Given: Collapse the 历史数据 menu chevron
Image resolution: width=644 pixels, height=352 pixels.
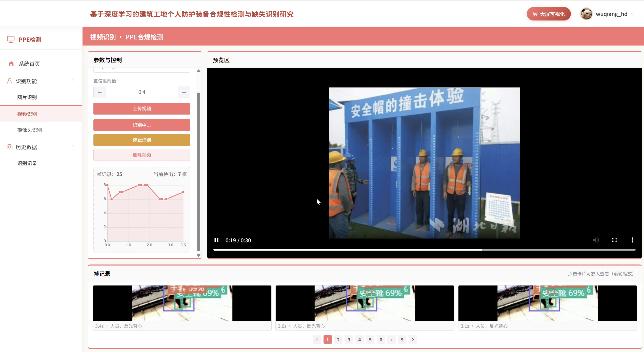Looking at the screenshot, I should click(72, 146).
